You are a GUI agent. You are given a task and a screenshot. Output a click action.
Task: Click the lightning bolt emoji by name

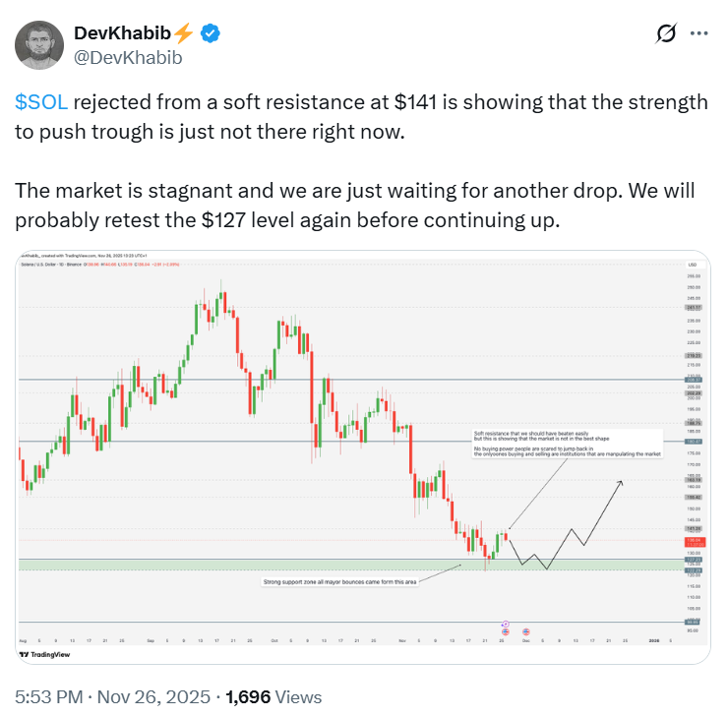(185, 33)
